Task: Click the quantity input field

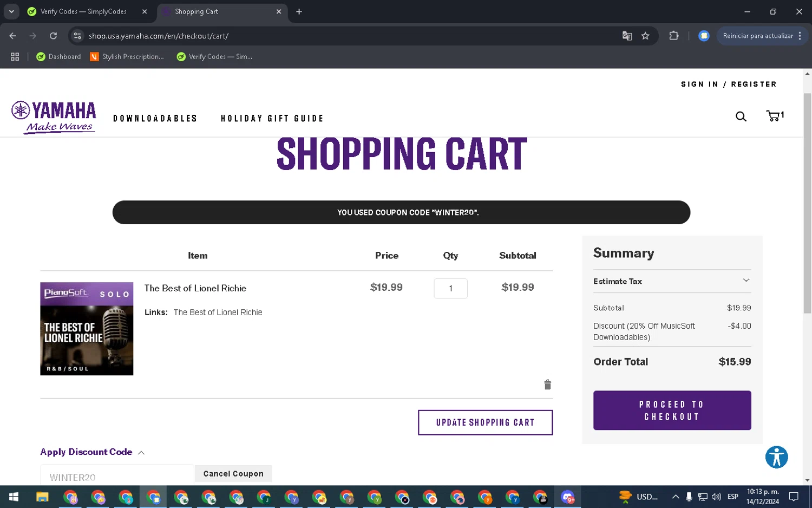Action: [x=450, y=288]
